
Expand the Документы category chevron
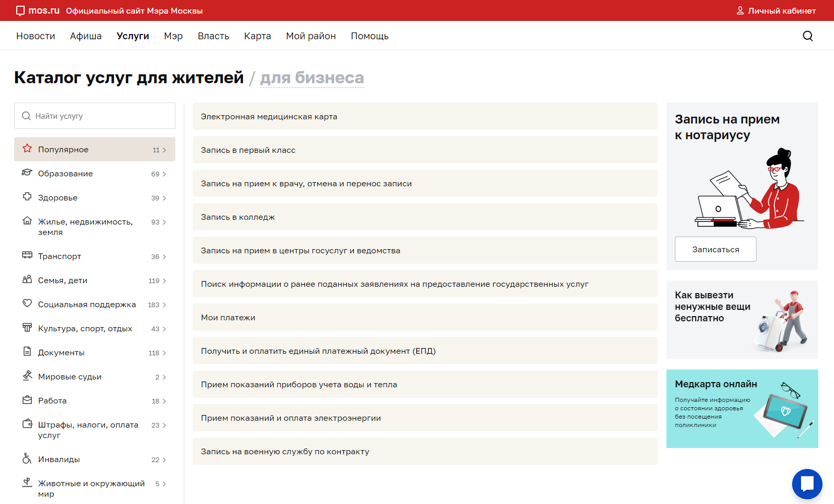[164, 353]
